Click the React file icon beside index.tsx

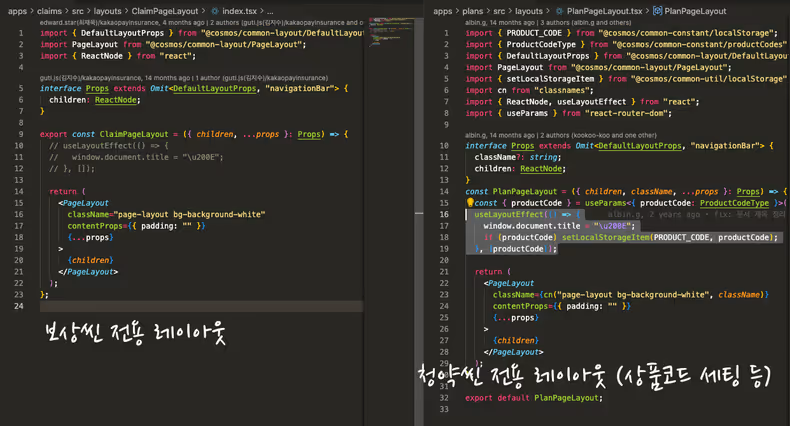click(215, 10)
